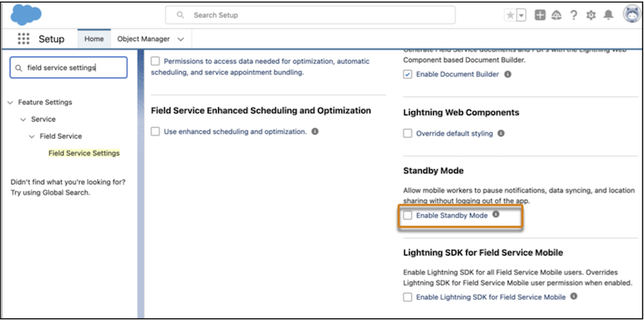The width and height of the screenshot is (644, 320).
Task: Open the notifications bell
Action: pyautogui.click(x=609, y=15)
